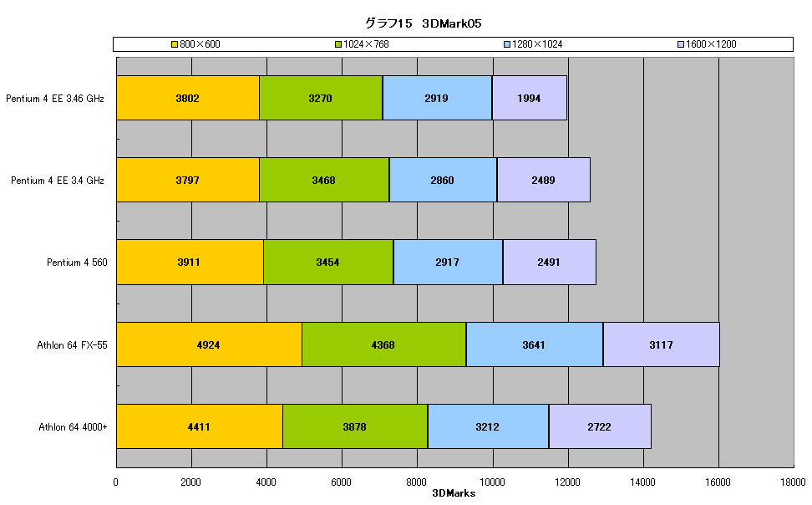812x505 pixels.
Task: Select the yellow bar segment showing 4924
Action: point(209,344)
